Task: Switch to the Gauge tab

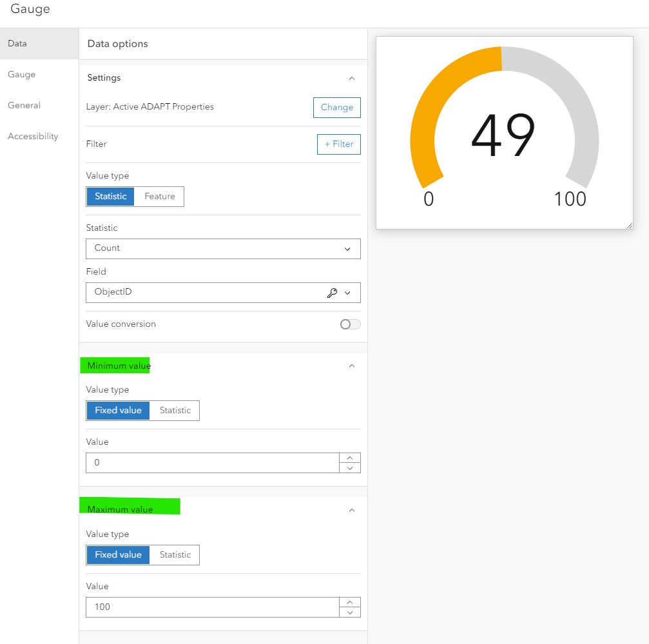Action: pos(21,74)
